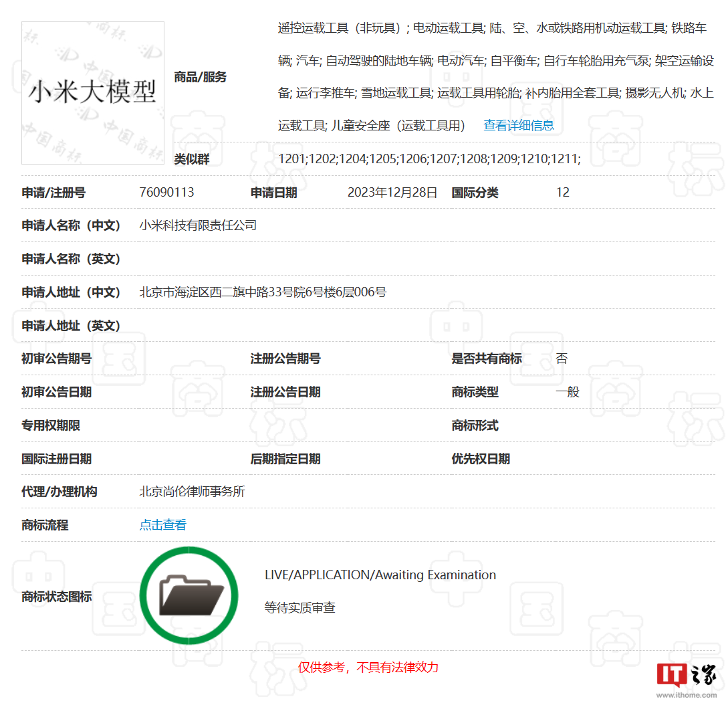Click the 专用权期限 label
Image resolution: width=728 pixels, height=709 pixels.
click(x=51, y=425)
